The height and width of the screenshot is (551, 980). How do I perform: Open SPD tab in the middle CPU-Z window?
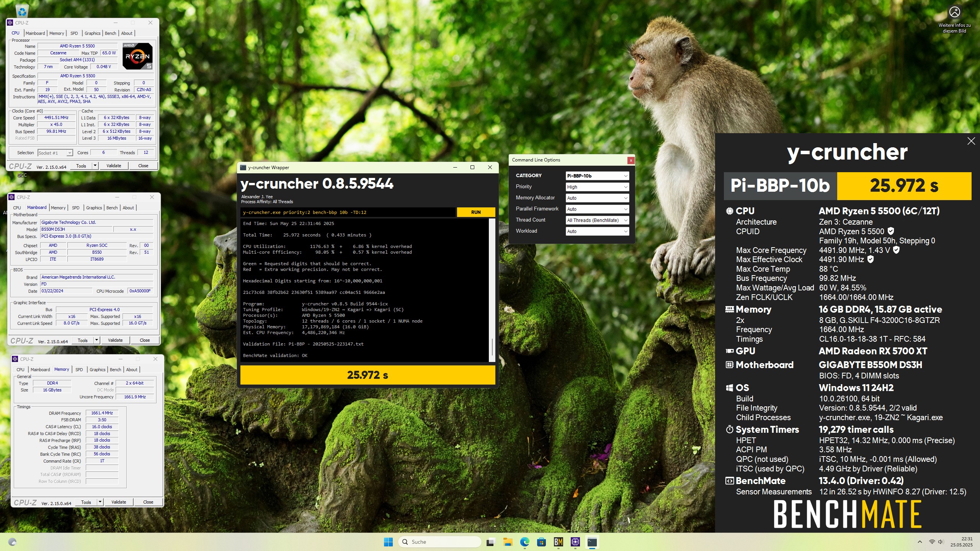[76, 208]
